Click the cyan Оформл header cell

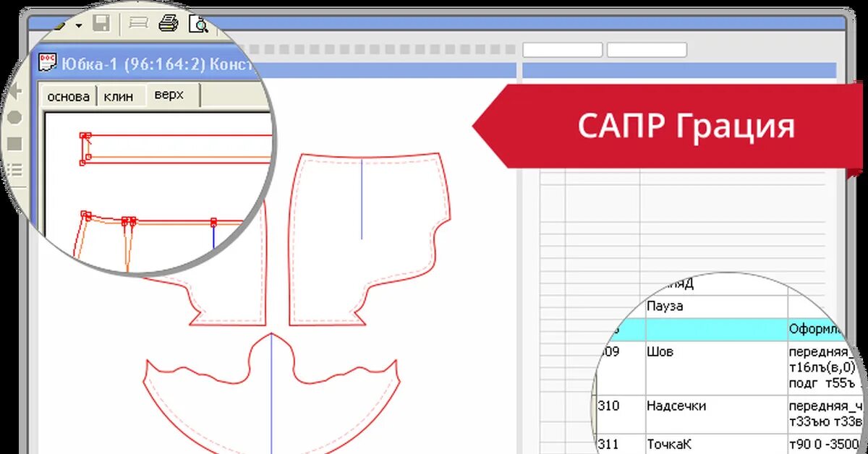point(814,329)
